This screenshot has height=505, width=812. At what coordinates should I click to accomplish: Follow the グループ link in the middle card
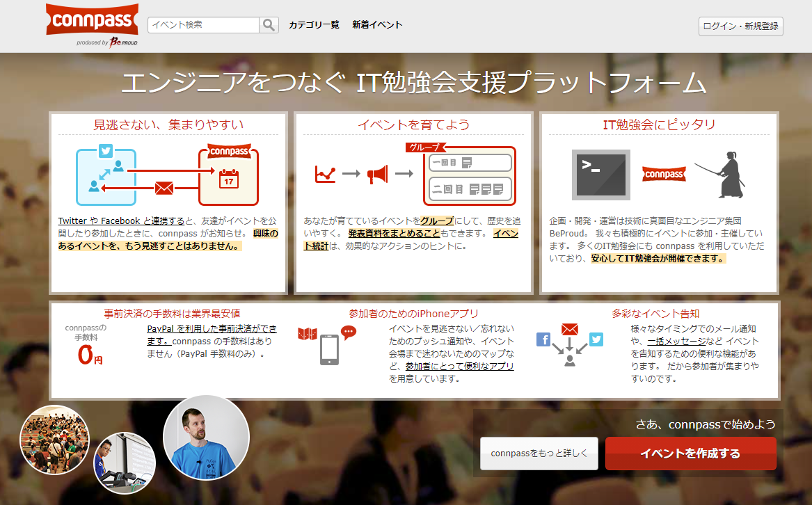coord(437,221)
